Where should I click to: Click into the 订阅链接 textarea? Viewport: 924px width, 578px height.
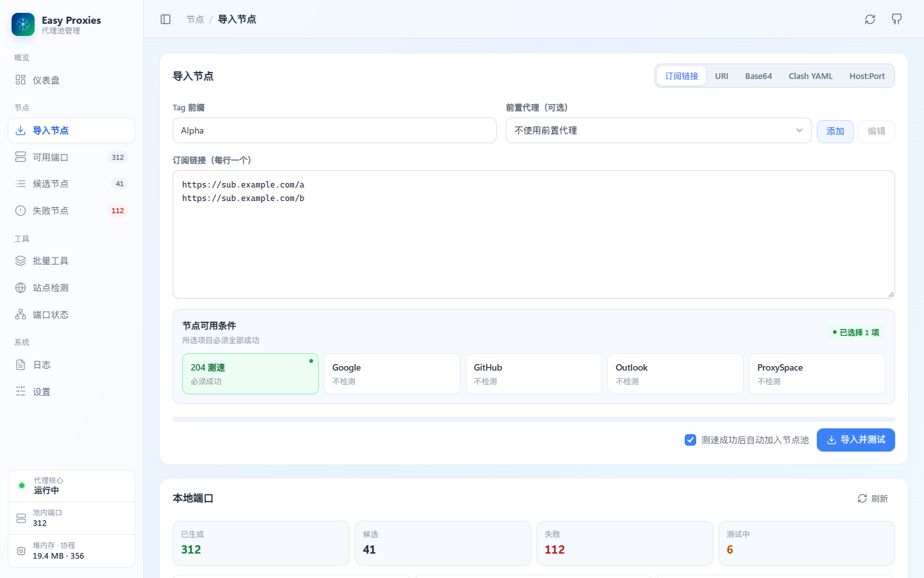(534, 234)
